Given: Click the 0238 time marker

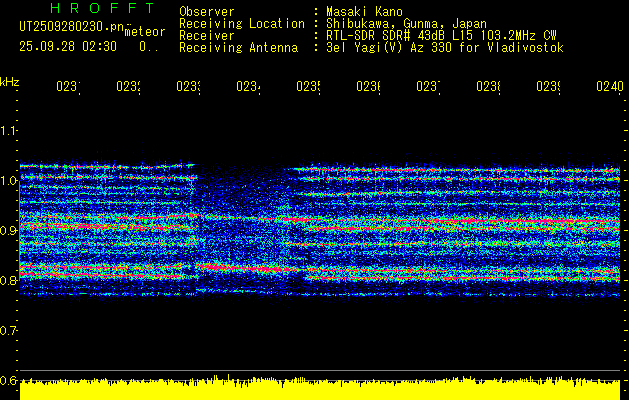Looking at the screenshot, I should coord(489,87).
